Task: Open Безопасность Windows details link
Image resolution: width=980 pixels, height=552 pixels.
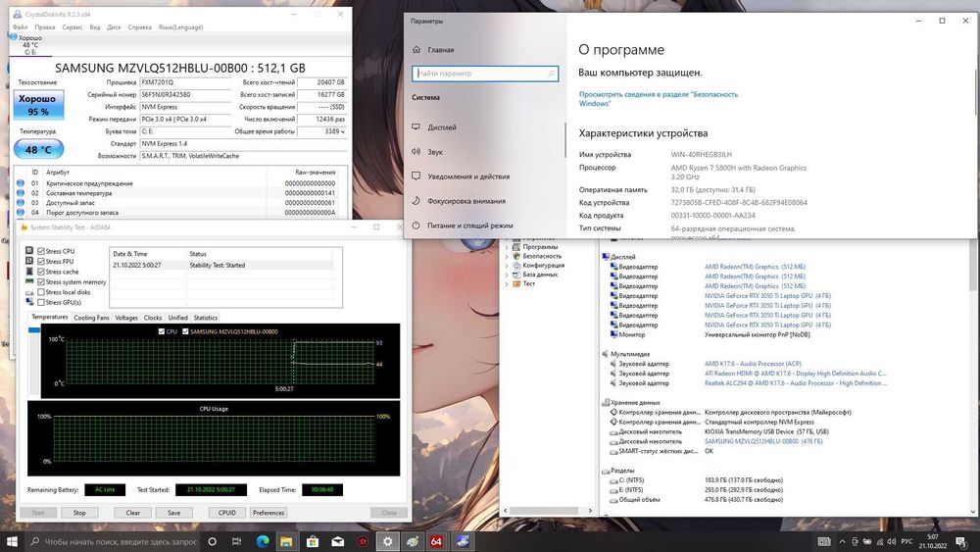Action: click(659, 99)
